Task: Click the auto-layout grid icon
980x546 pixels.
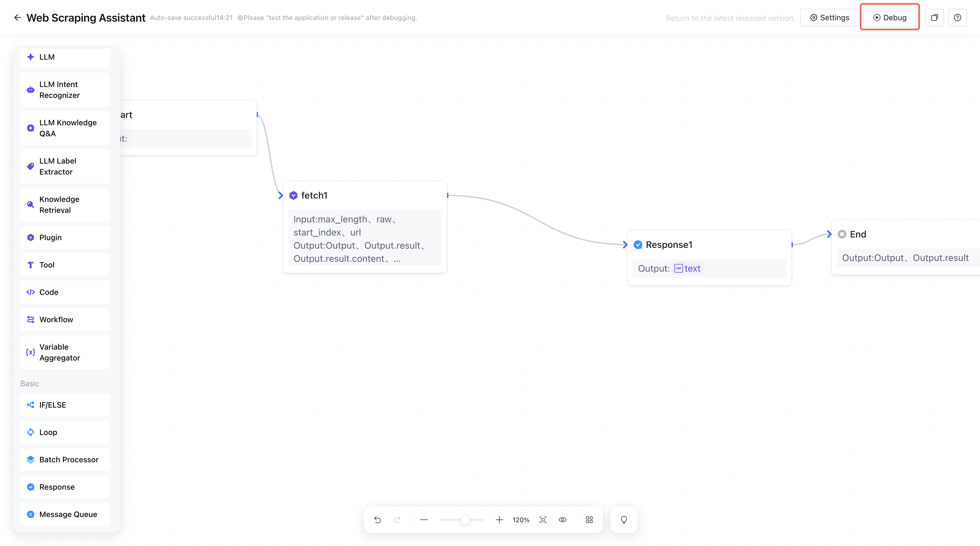Action: 589,520
